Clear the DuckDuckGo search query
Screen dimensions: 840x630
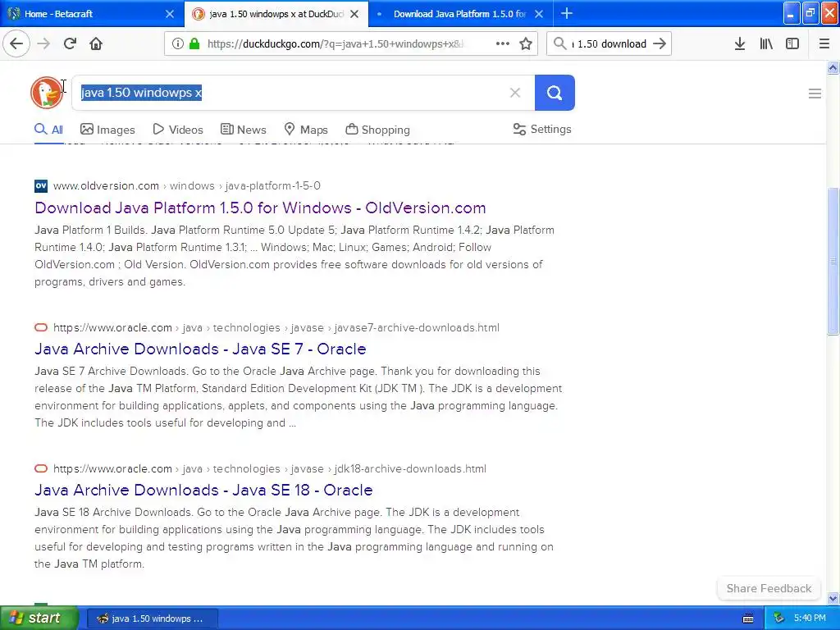point(515,93)
